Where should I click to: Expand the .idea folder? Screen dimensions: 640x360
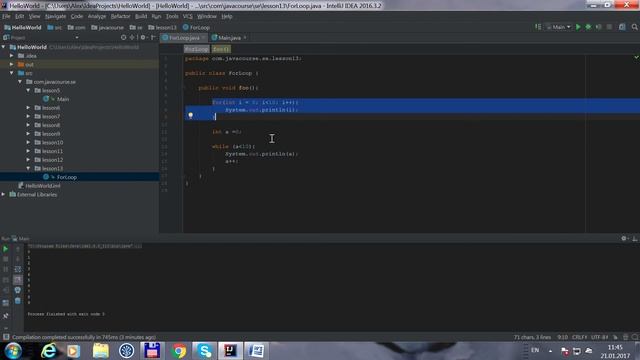(x=12, y=56)
